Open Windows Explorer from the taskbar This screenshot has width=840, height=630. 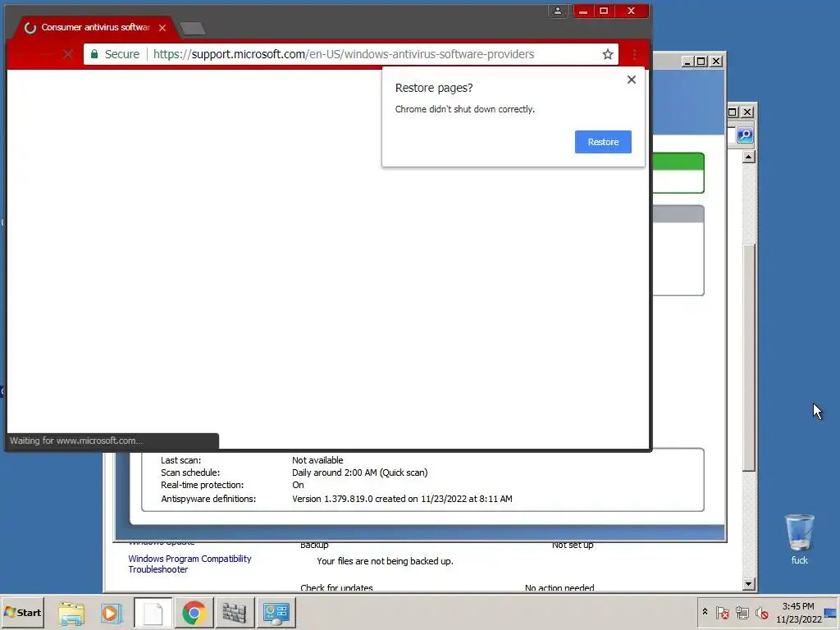71,613
